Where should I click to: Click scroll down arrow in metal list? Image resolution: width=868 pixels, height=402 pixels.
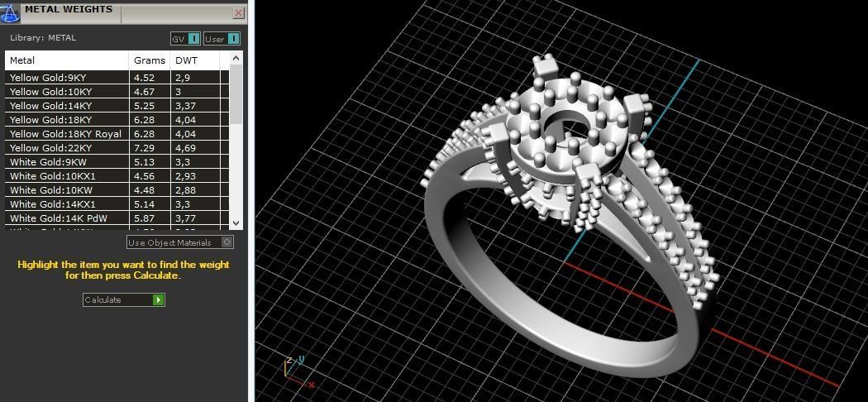236,223
